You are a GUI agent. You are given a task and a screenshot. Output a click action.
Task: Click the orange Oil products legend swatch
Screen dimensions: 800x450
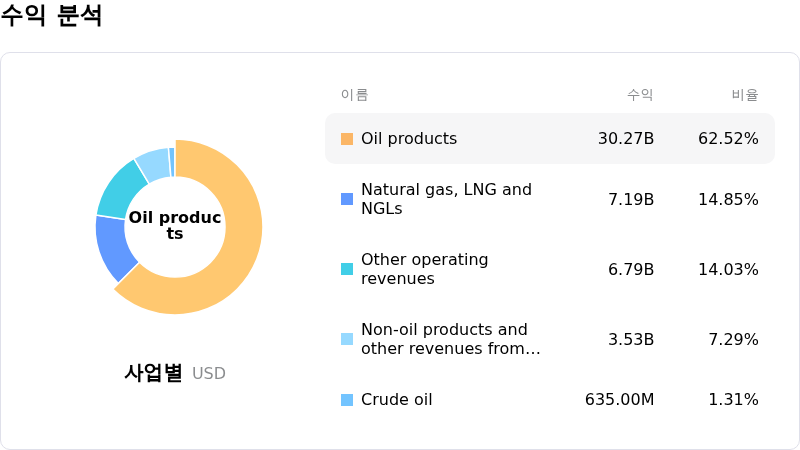click(347, 139)
